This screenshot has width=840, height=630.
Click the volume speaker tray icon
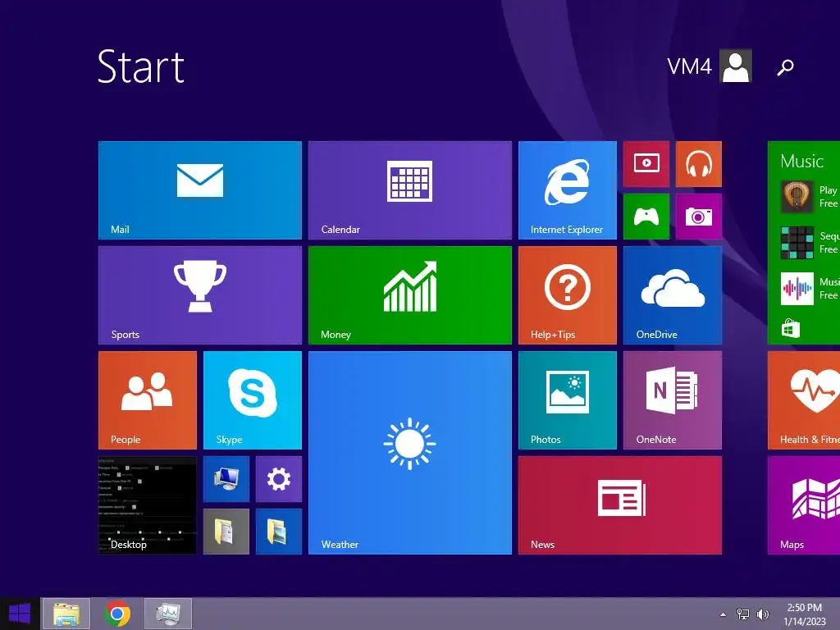click(x=762, y=614)
